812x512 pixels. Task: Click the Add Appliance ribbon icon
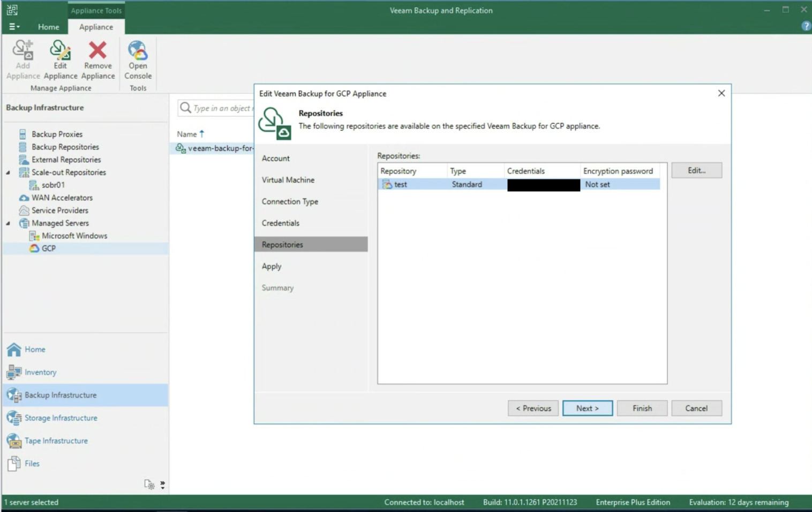(23, 50)
